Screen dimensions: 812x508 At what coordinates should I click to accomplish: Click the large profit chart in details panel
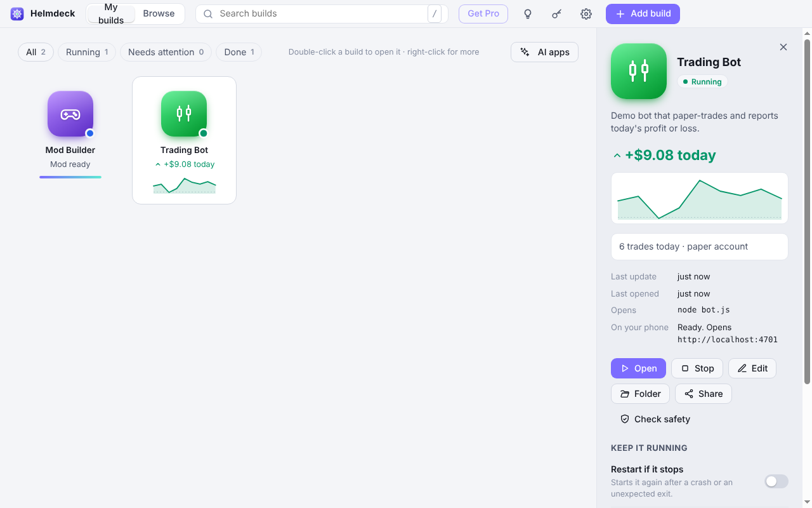pyautogui.click(x=700, y=198)
